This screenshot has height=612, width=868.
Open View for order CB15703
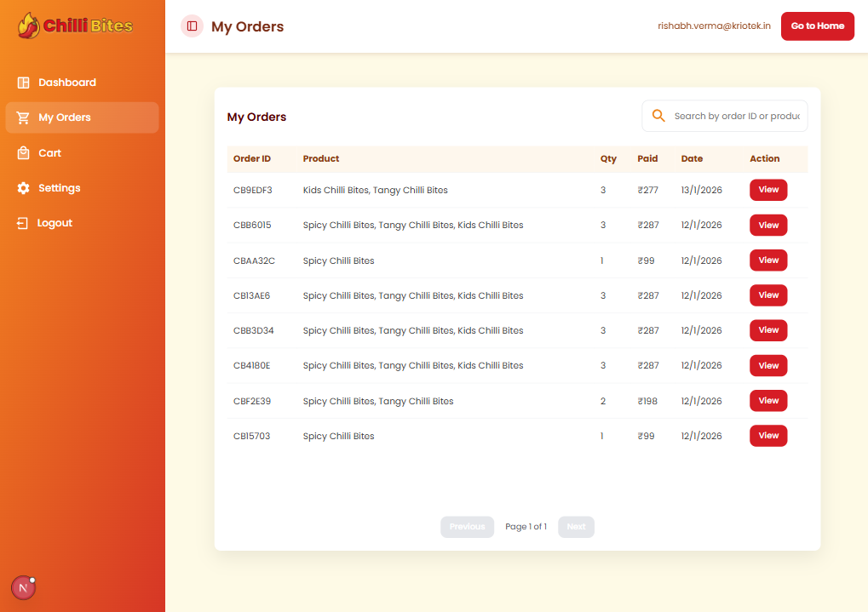(x=767, y=436)
